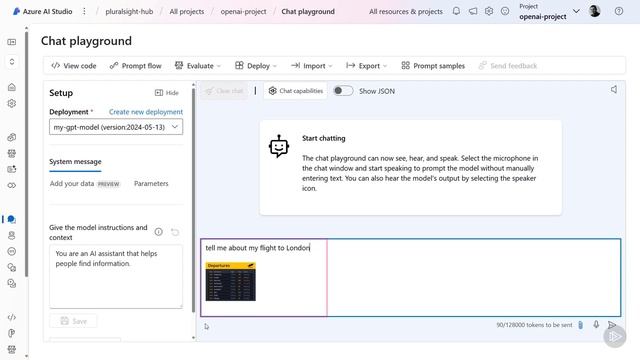Focus the chat message input box
This screenshot has width=640, height=360.
(x=411, y=278)
